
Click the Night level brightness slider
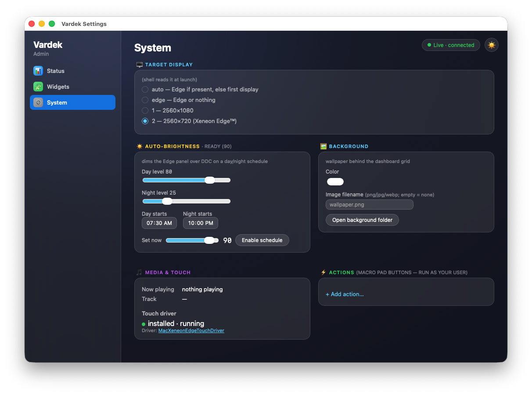(x=187, y=201)
